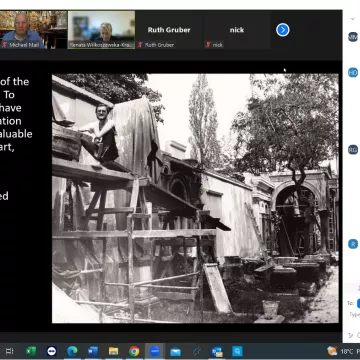This screenshot has width=360, height=360.
Task: Open File Explorer from the taskbar
Action: (114, 351)
